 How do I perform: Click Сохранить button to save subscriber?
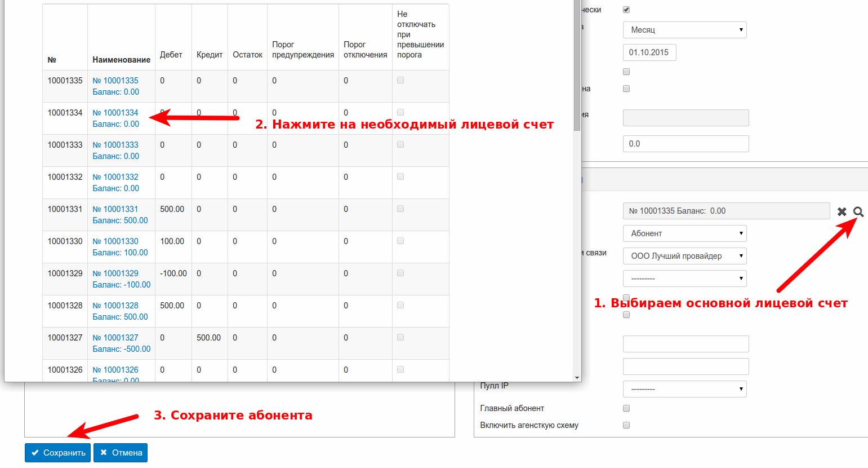coord(57,453)
